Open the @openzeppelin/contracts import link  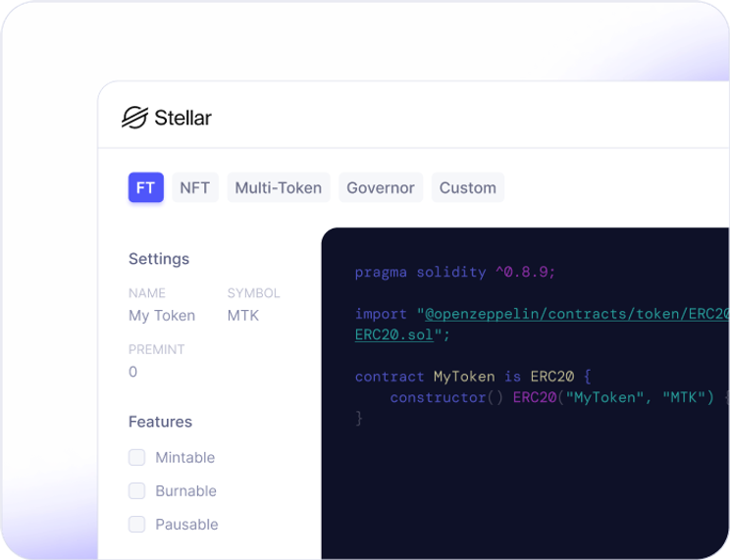(x=577, y=314)
